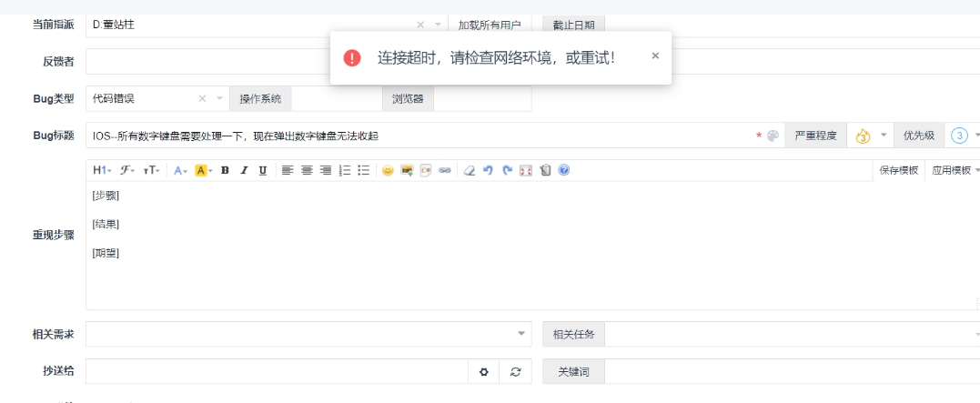Click the [结果] line in the editor
980x403 pixels.
pos(106,225)
